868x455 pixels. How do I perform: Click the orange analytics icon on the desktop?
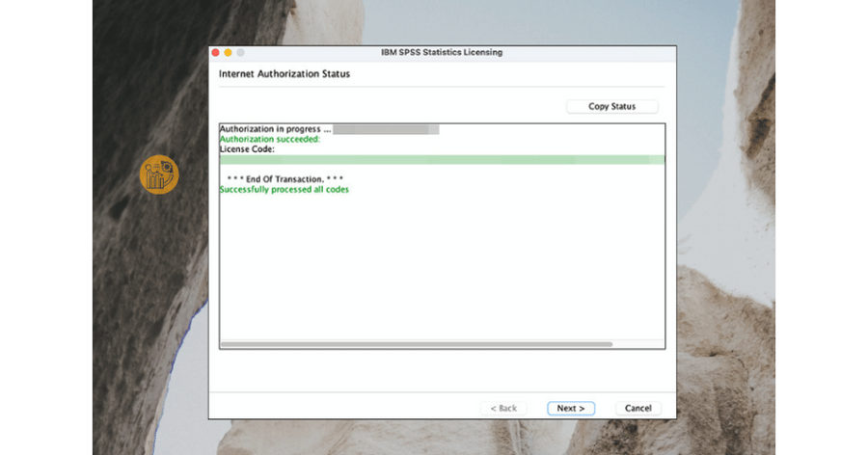point(159,174)
